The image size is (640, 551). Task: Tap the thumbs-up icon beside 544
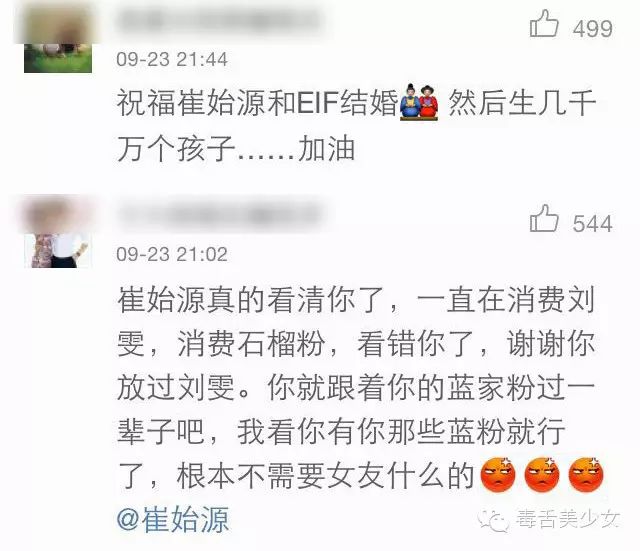544,219
